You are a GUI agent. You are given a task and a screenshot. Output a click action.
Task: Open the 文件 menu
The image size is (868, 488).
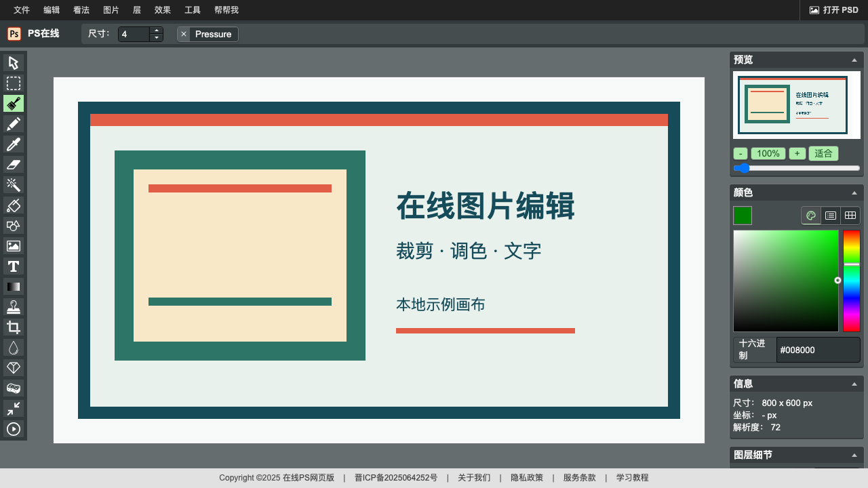22,10
